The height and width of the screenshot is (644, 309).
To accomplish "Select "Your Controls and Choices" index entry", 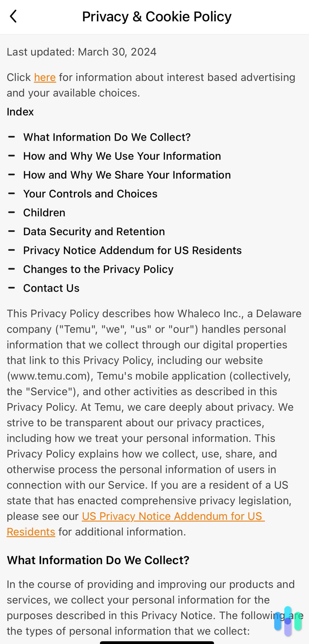I will pos(90,194).
